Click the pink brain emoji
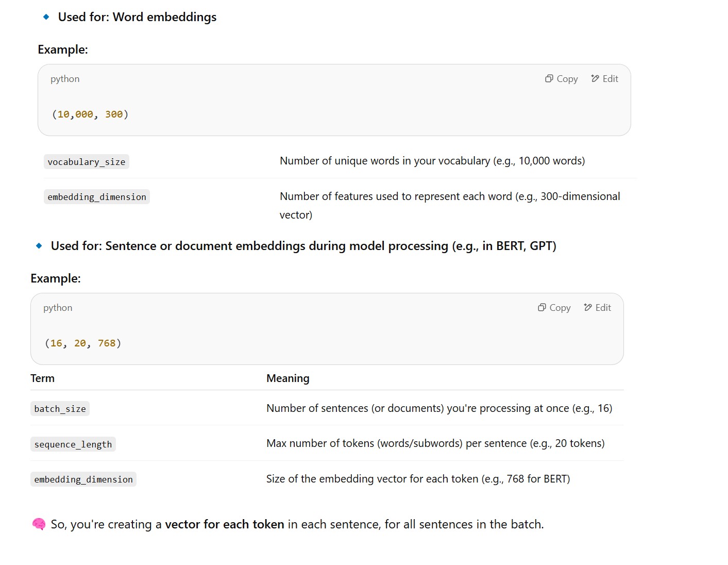Viewport: 728px width, 565px height. point(39,524)
